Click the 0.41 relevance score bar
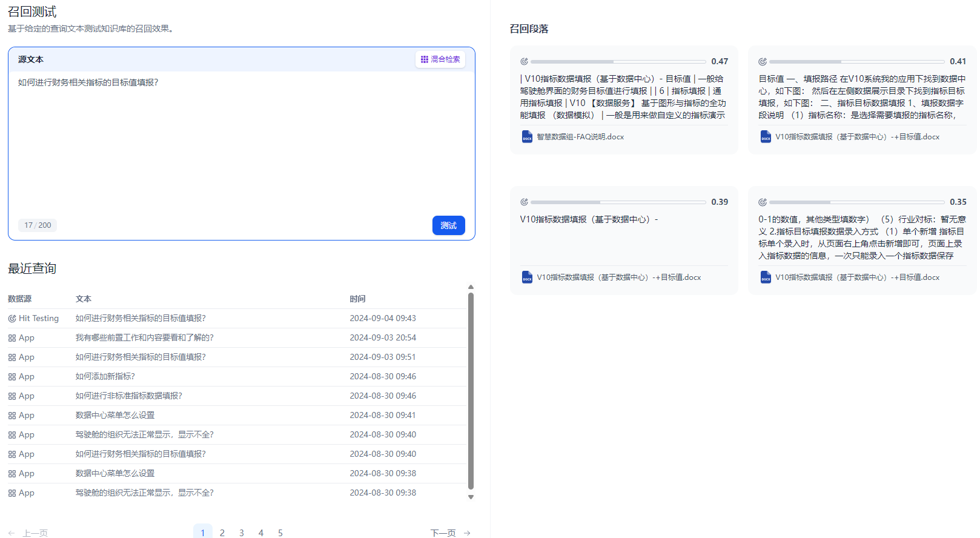Screen dimensions: 980x538 (857, 62)
